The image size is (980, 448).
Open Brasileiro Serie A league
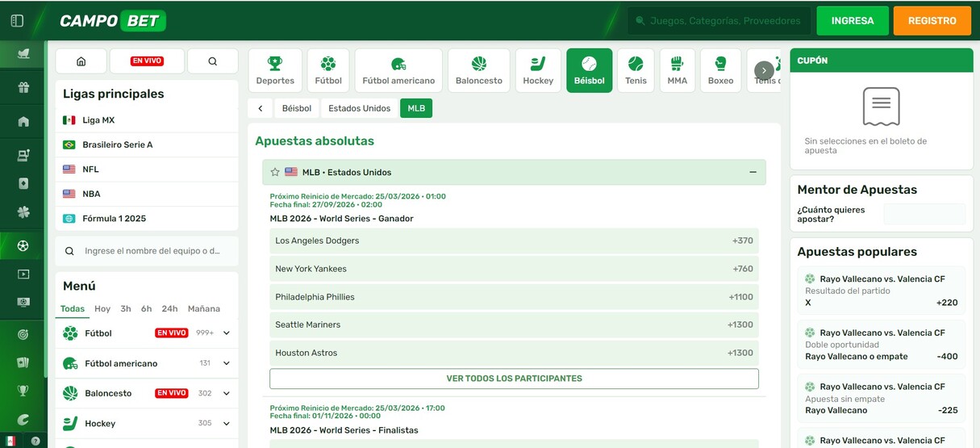point(147,144)
